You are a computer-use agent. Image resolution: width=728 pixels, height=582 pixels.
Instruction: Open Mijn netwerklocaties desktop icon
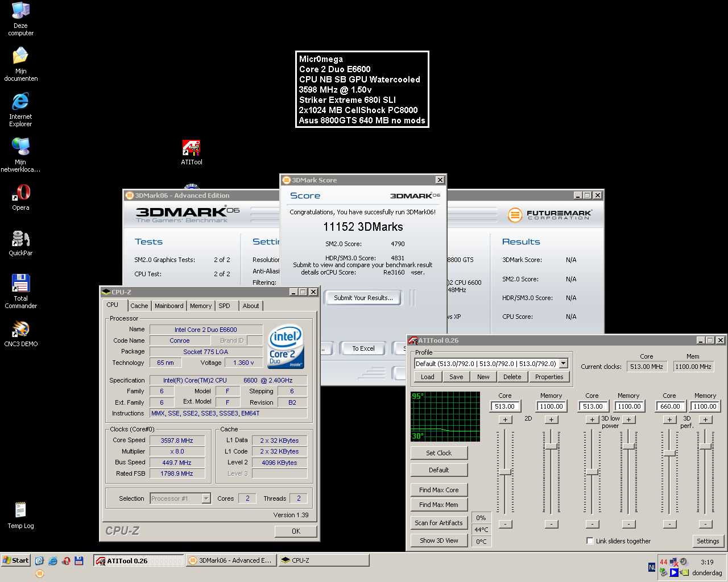[x=20, y=155]
